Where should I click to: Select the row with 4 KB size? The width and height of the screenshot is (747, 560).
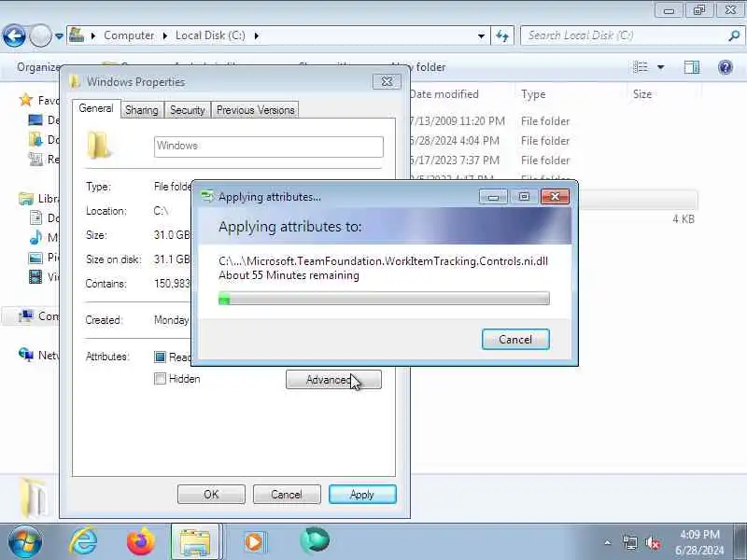638,219
